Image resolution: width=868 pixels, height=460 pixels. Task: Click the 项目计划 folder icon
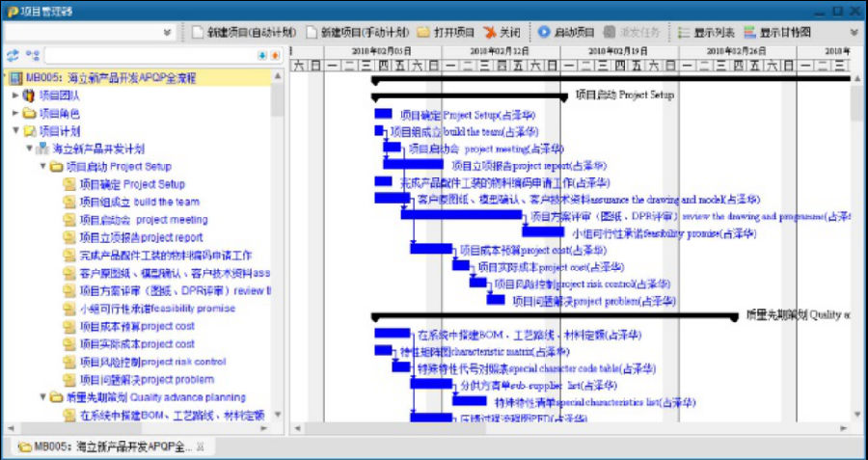click(x=29, y=131)
